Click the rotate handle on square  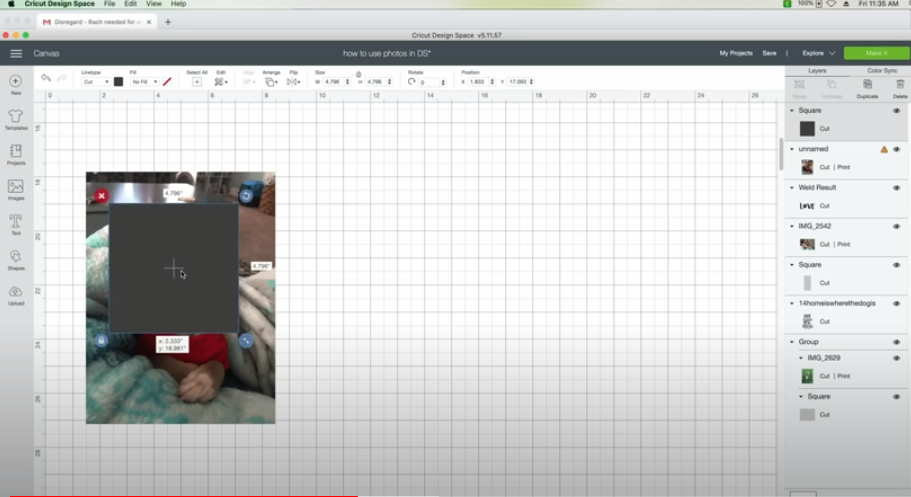point(246,196)
